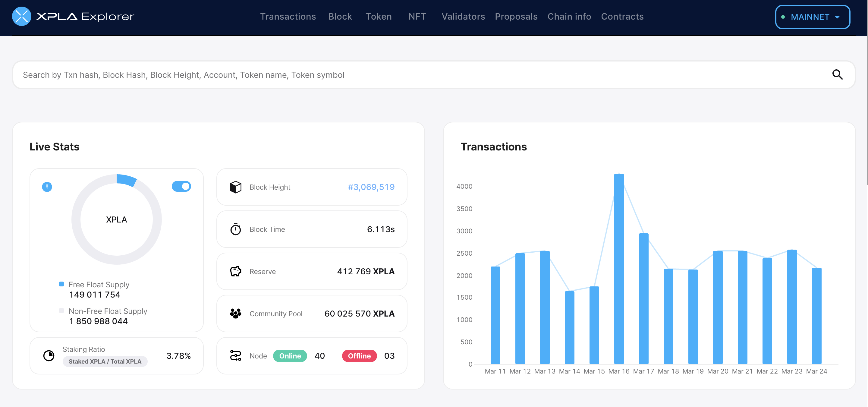The image size is (868, 407).
Task: Click the piggy bank Reserve icon
Action: pyautogui.click(x=236, y=271)
